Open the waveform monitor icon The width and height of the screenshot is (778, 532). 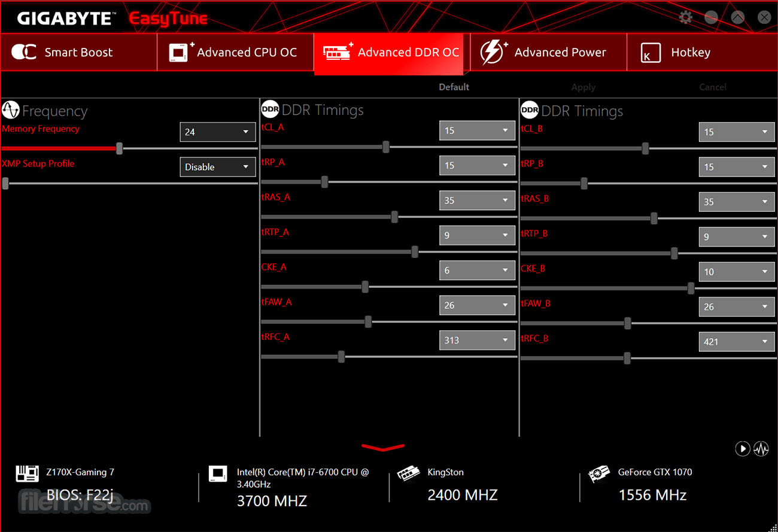pyautogui.click(x=761, y=448)
